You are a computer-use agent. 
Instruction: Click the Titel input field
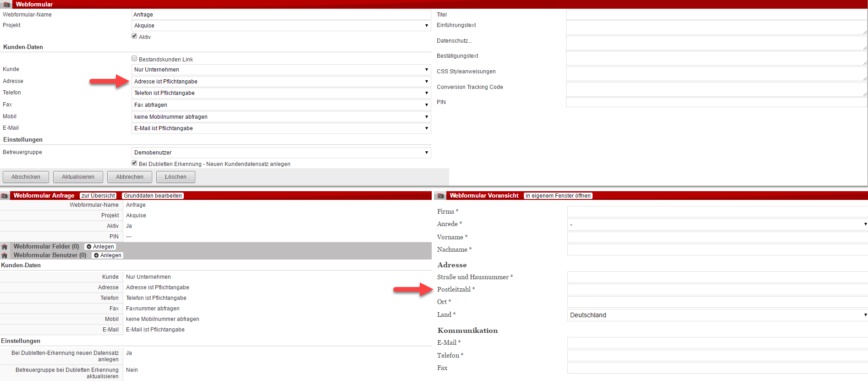coord(716,15)
